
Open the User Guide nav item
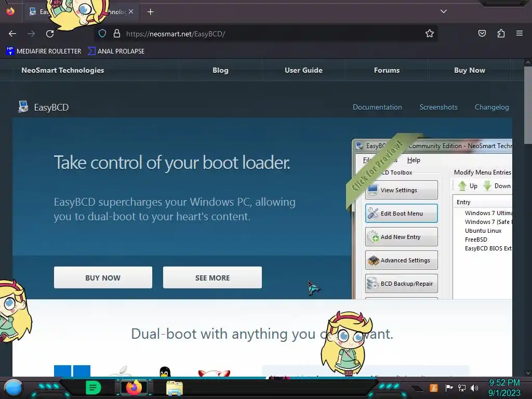[x=303, y=70]
